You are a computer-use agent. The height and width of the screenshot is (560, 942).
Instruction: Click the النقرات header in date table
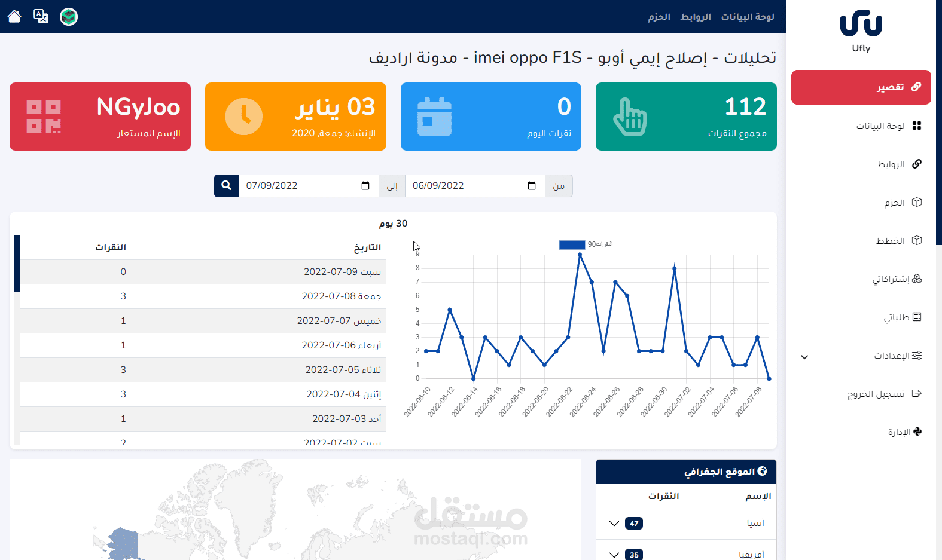click(111, 247)
